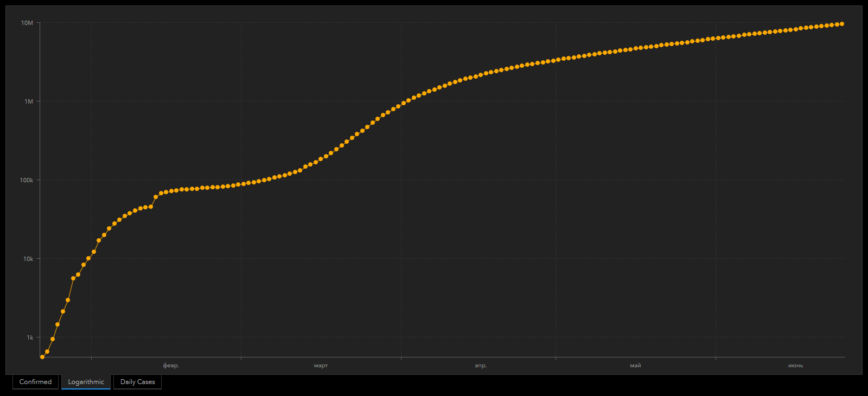Click the last data point near 10M
This screenshot has height=396, width=868.
click(842, 24)
